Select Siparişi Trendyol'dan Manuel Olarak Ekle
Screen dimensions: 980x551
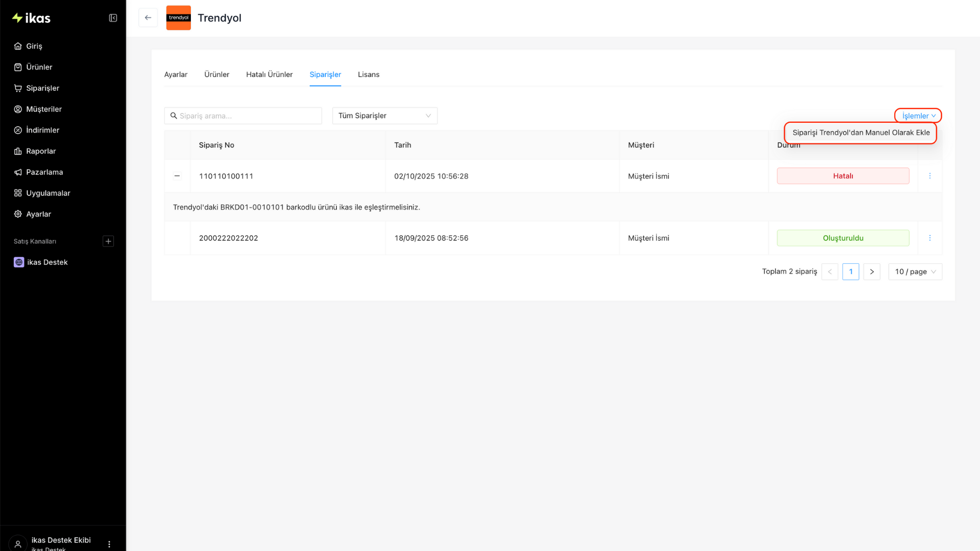pyautogui.click(x=861, y=133)
